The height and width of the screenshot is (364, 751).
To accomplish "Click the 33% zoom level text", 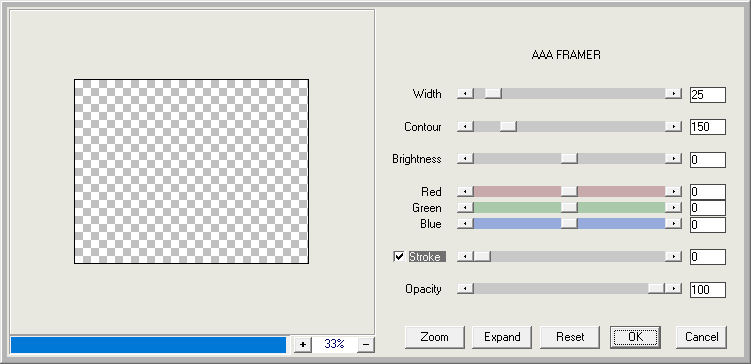I will click(334, 344).
